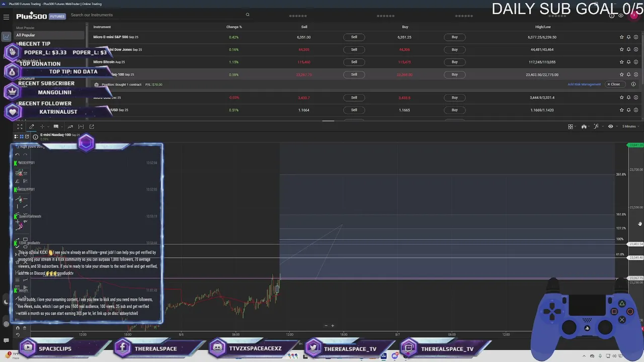Screen dimensions: 644x362
Task: Open chart layout grid dropdown
Action: (571, 126)
